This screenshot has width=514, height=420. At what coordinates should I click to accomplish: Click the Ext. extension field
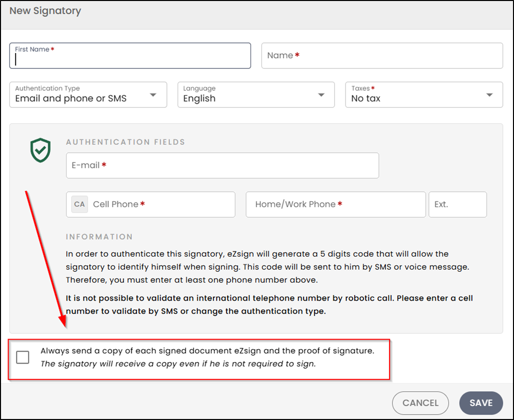pyautogui.click(x=457, y=204)
